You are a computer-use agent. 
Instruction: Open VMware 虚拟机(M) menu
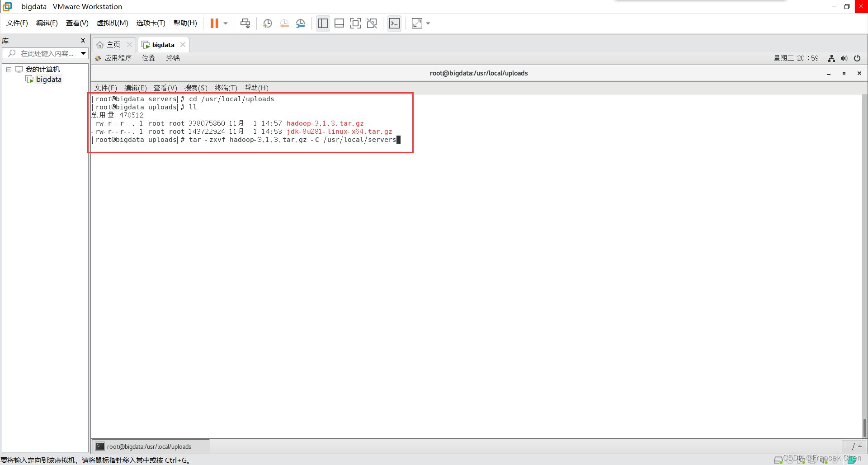pos(113,23)
